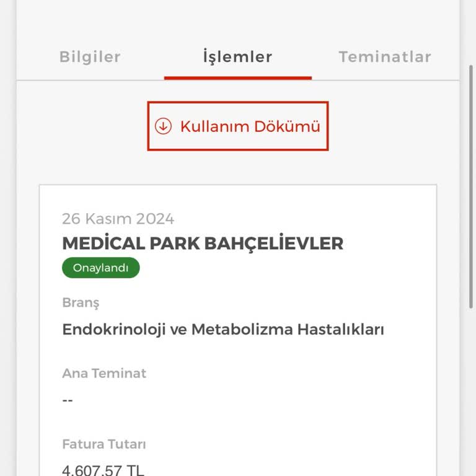Click the dashes under Ana Teminat
Viewport: 476px width, 476px height.
[68, 400]
